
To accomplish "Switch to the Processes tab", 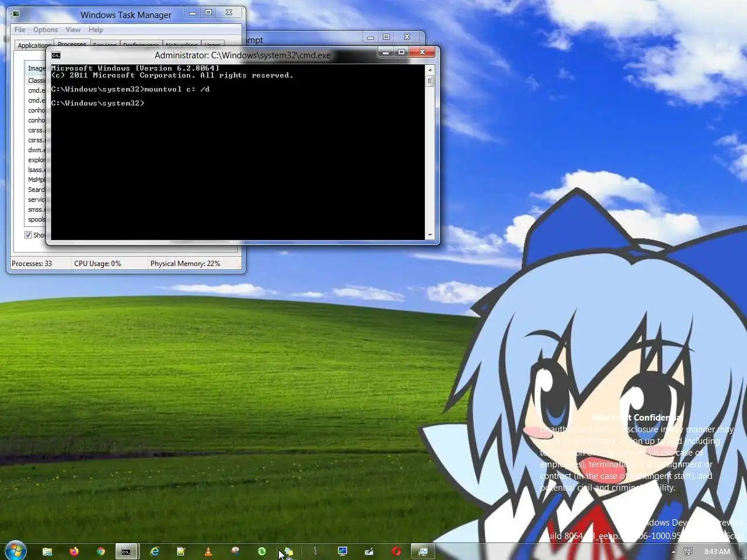I will pos(72,44).
